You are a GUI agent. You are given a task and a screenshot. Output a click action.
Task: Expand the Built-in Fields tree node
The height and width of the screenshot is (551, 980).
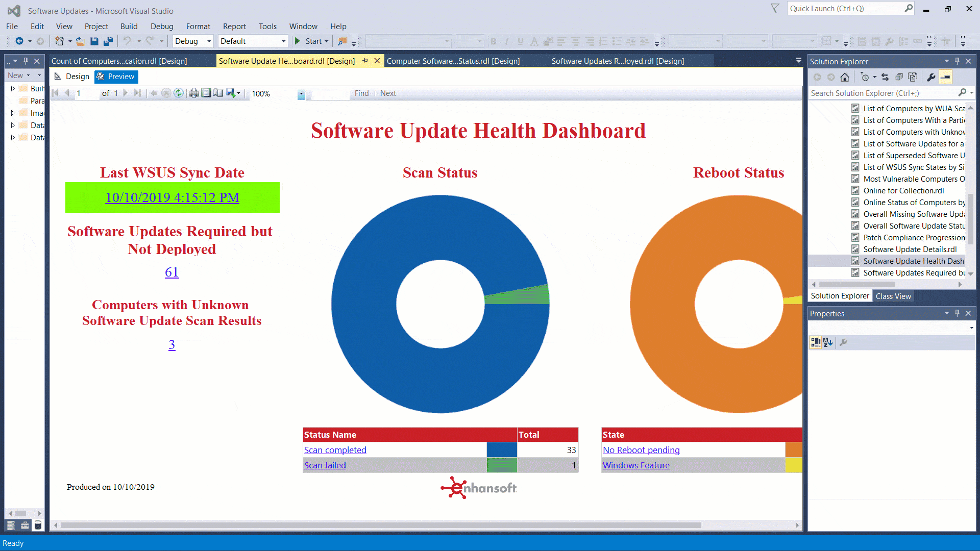(x=12, y=88)
